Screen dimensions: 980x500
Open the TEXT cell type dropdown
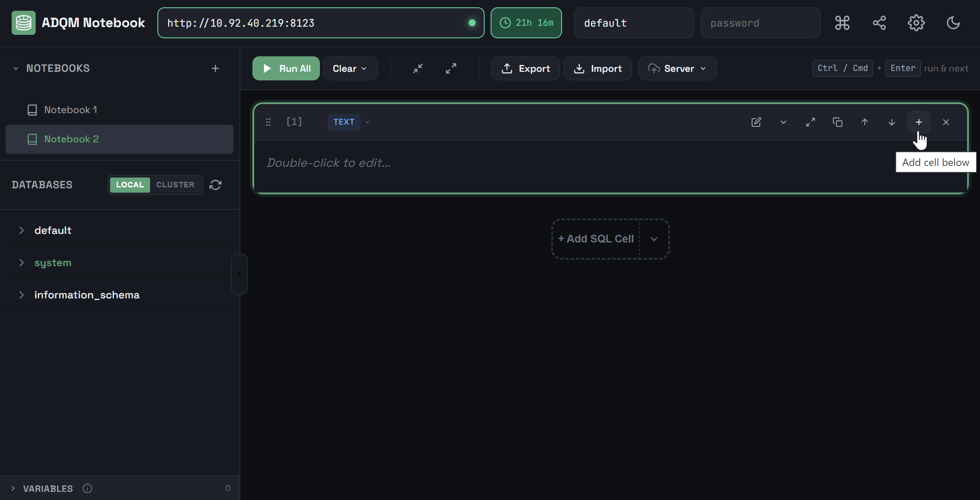pos(367,122)
